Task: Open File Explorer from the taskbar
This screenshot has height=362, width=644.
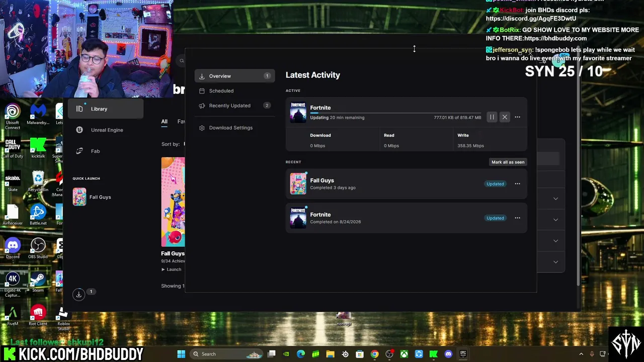Action: (x=331, y=354)
